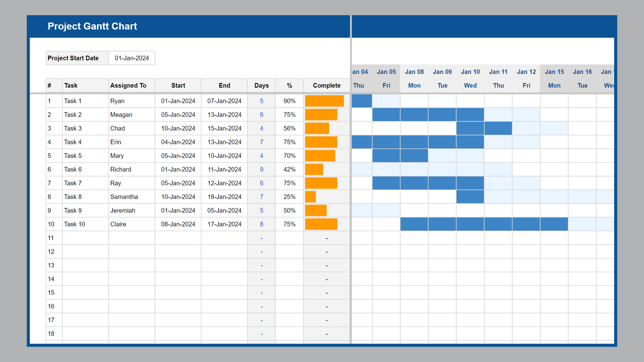Select the Project Gantt Chart title bar
Screen dimensions: 644x362
click(92, 26)
